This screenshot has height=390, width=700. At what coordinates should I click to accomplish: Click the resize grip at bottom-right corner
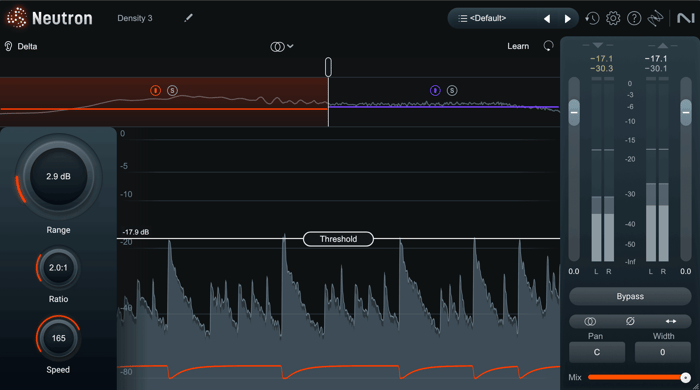coord(696,386)
